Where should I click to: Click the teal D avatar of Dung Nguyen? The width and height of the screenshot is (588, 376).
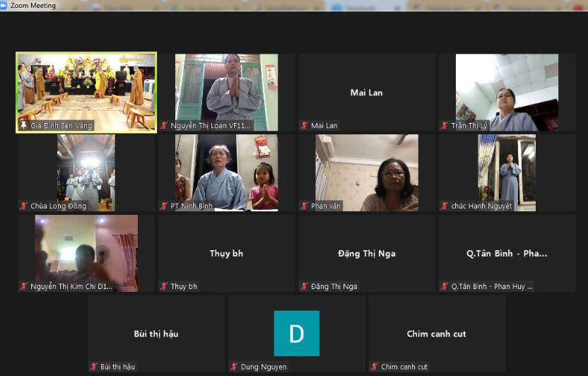coord(296,333)
